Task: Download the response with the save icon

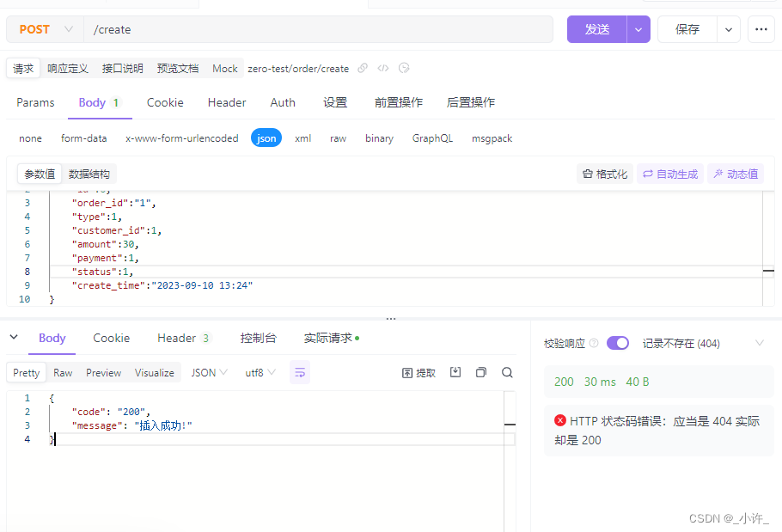Action: pos(456,372)
